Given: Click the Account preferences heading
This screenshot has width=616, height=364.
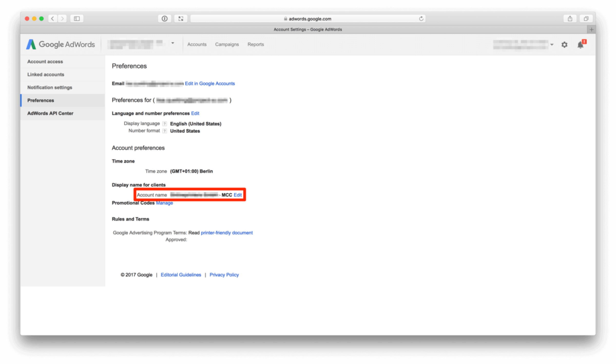Looking at the screenshot, I should [x=138, y=148].
